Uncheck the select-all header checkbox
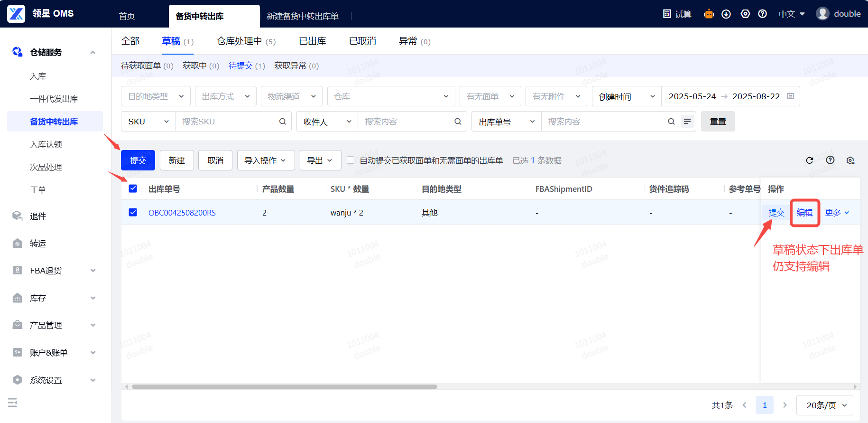This screenshot has width=868, height=423. click(133, 189)
